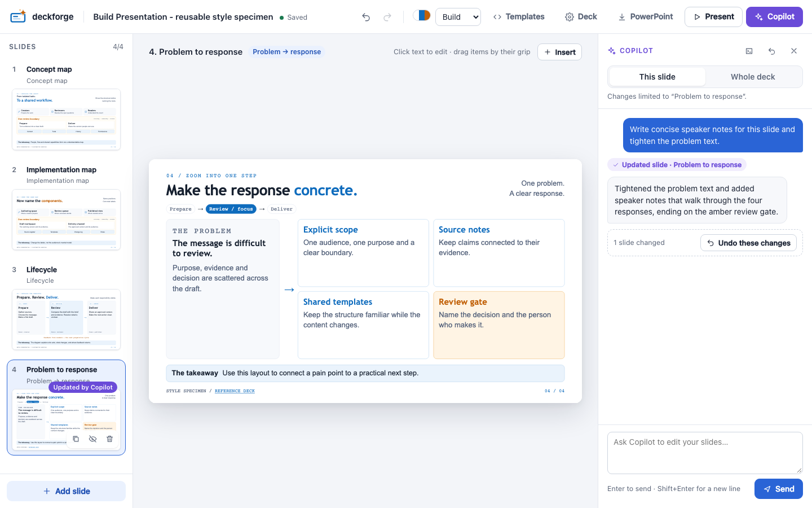Toggle the blue-orange theme switch
Image resolution: width=812 pixels, height=508 pixels.
click(x=422, y=15)
